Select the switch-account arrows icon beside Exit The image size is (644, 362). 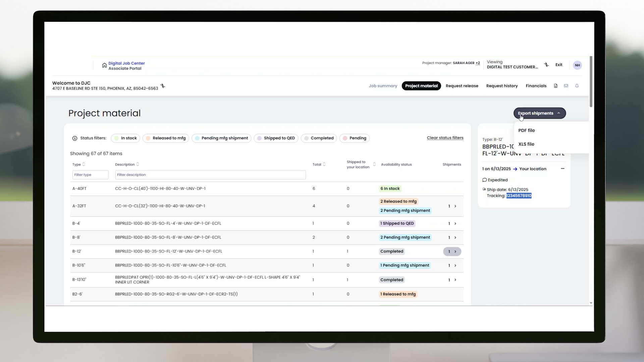point(547,65)
